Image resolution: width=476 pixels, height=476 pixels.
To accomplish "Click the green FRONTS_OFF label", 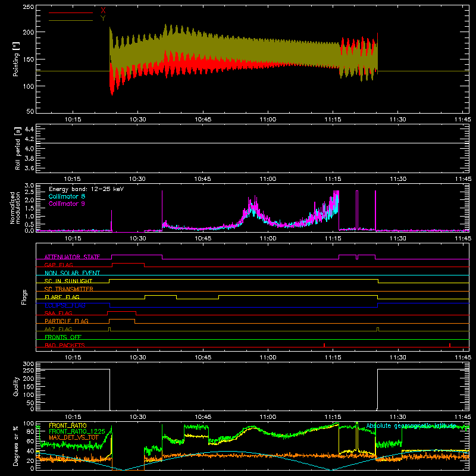I will [x=63, y=337].
